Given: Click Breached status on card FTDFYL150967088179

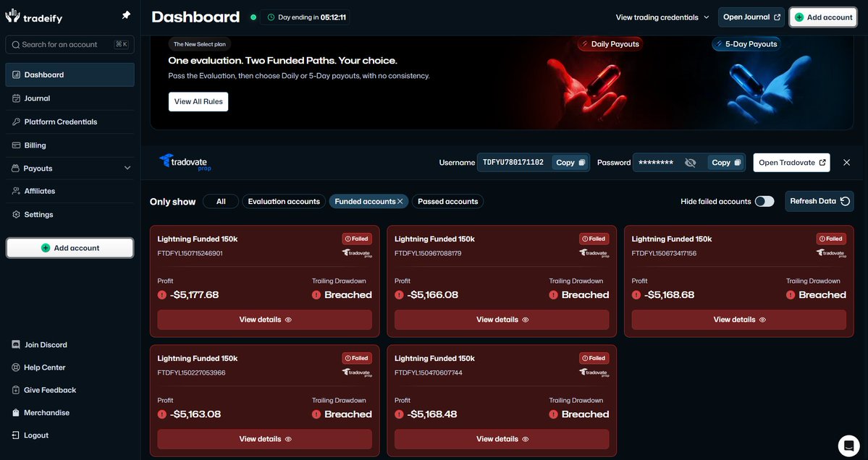Looking at the screenshot, I should [x=585, y=294].
